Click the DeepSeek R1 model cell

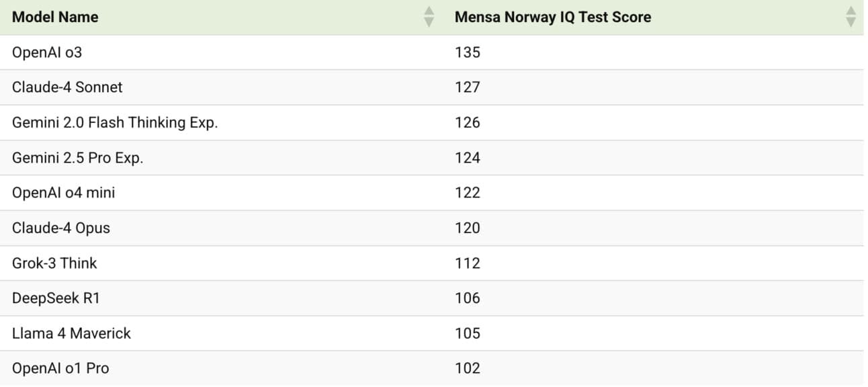point(56,298)
